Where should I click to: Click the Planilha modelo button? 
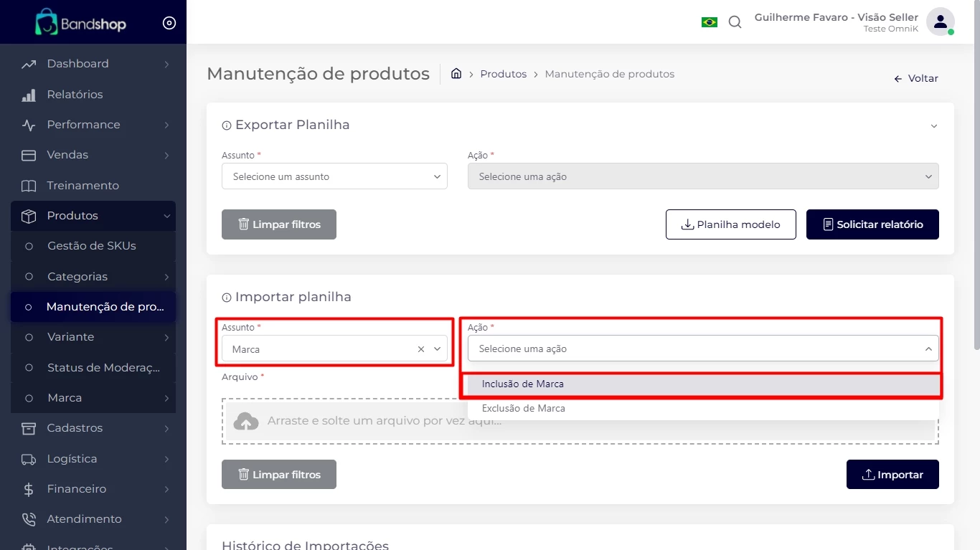pos(730,224)
